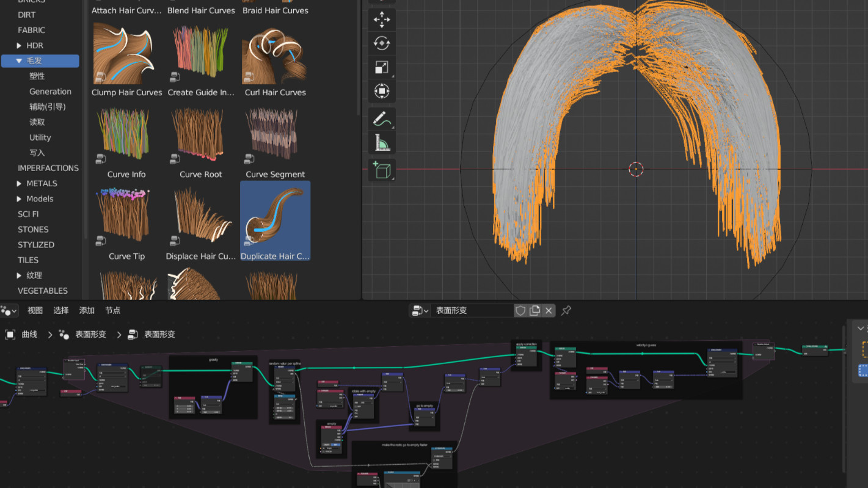Toggle fake user shield for 表面形变
868x488 pixels.
520,310
